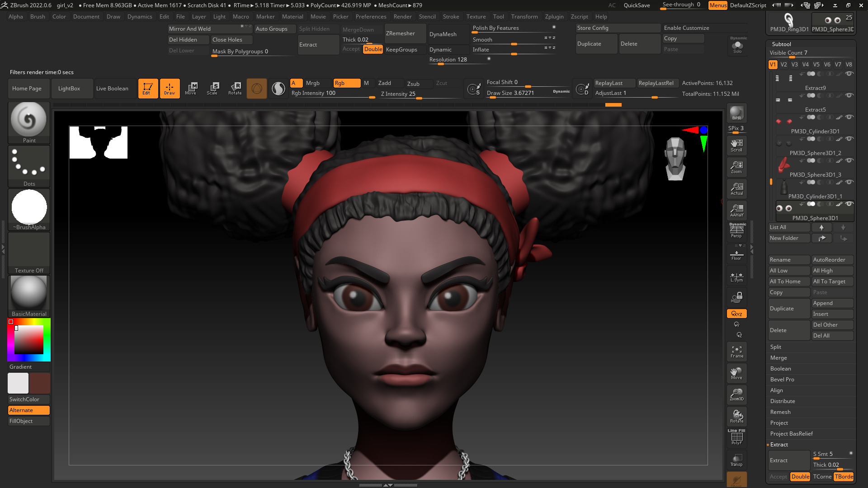Open the Stroke menu
Viewport: 868px width, 488px height.
coord(451,17)
